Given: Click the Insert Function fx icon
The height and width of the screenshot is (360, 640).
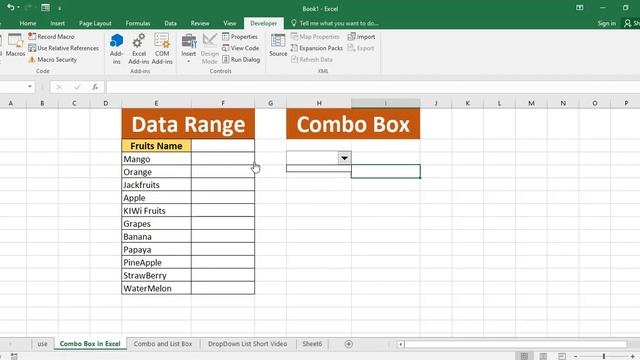Looking at the screenshot, I should [x=95, y=87].
